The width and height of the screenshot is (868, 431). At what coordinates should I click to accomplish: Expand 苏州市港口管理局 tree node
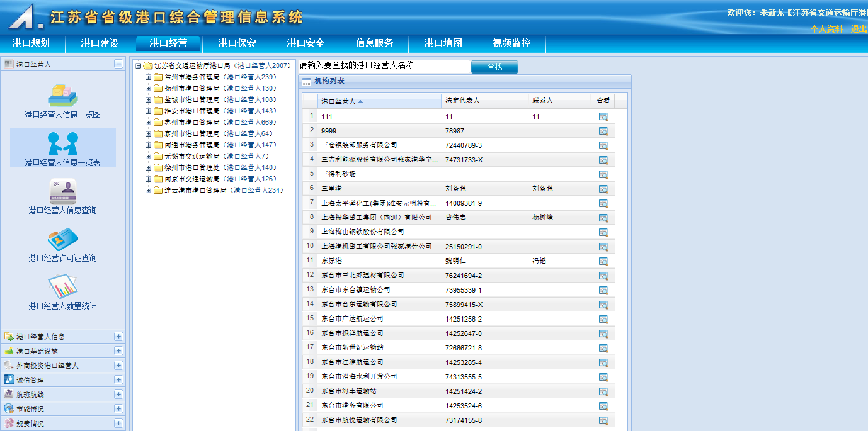pyautogui.click(x=149, y=123)
